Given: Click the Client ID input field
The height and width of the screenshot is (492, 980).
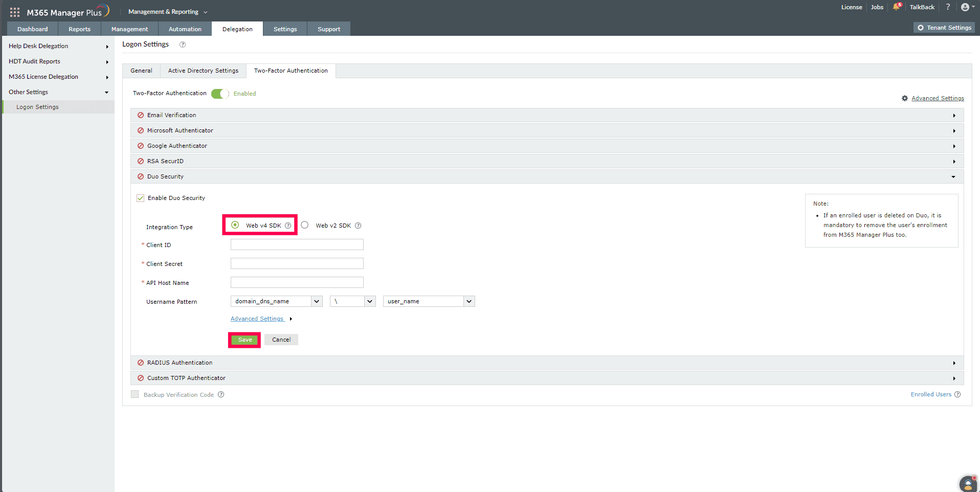Looking at the screenshot, I should point(297,244).
